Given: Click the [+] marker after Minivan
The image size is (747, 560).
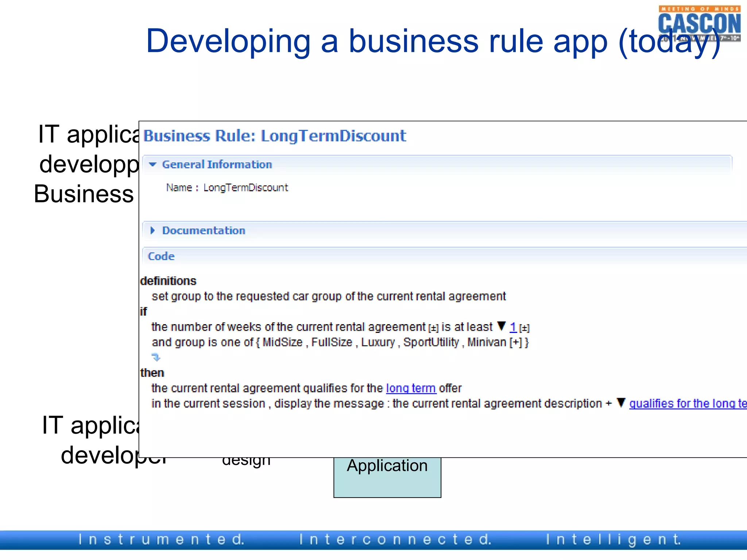Looking at the screenshot, I should (515, 343).
